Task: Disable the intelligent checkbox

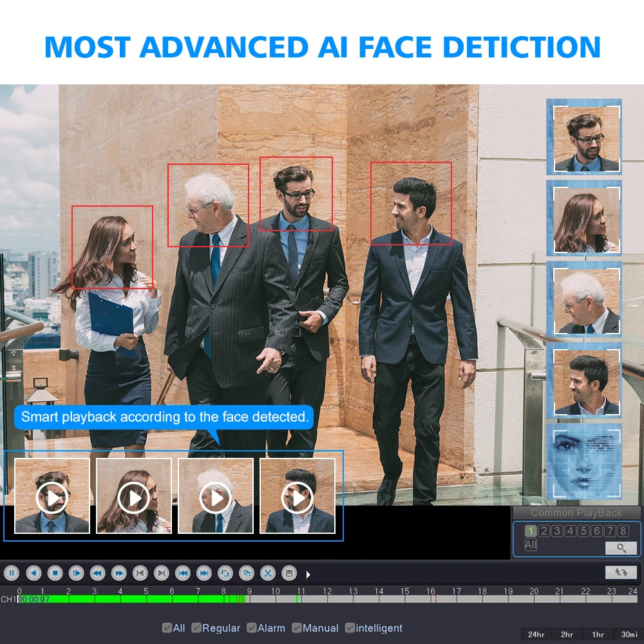Action: pyautogui.click(x=350, y=628)
